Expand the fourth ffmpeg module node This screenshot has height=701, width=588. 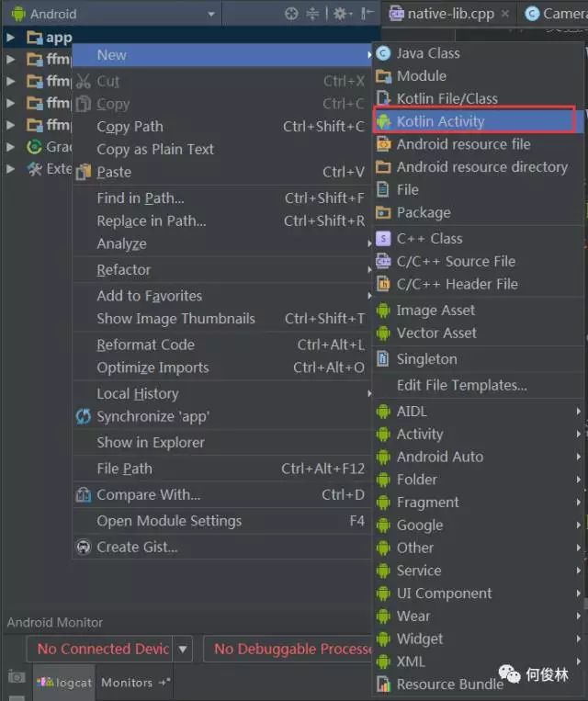[x=10, y=125]
